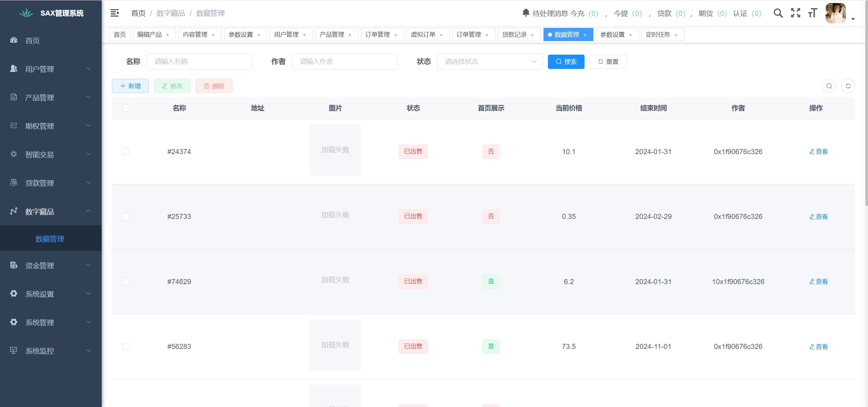Click the 修改 edit button
The image size is (868, 407).
pyautogui.click(x=172, y=86)
